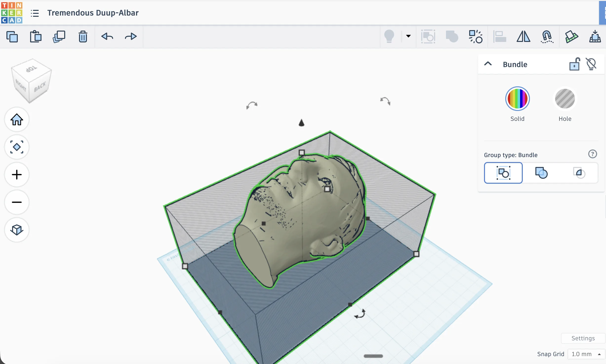Zoom in with the plus button
The width and height of the screenshot is (606, 364).
point(17,175)
